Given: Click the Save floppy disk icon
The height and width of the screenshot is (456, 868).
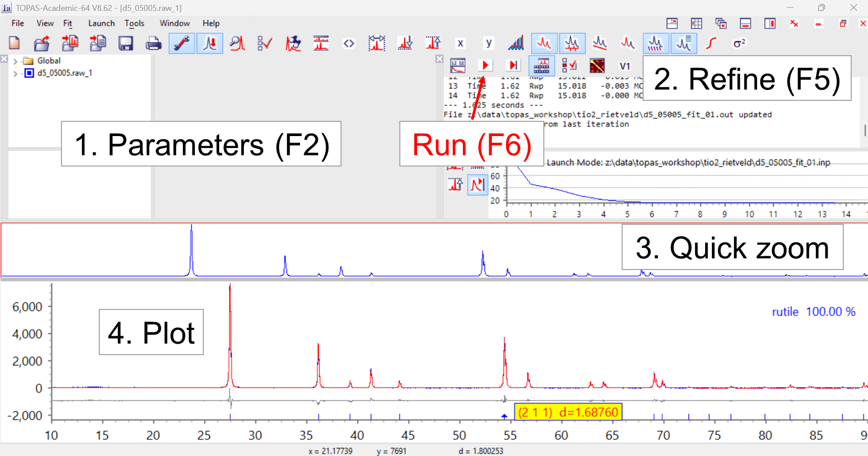Looking at the screenshot, I should (x=126, y=43).
